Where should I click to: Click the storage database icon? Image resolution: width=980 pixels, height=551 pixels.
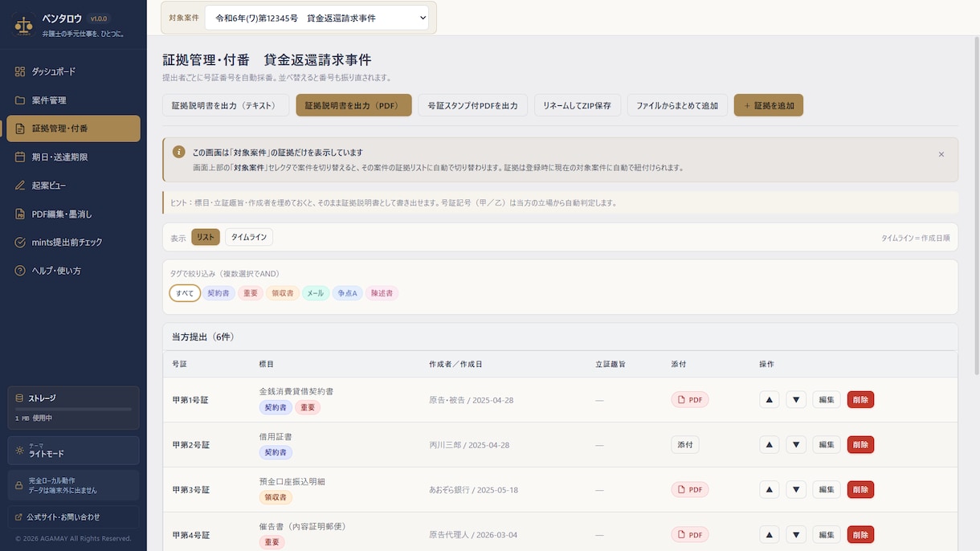[x=19, y=398]
